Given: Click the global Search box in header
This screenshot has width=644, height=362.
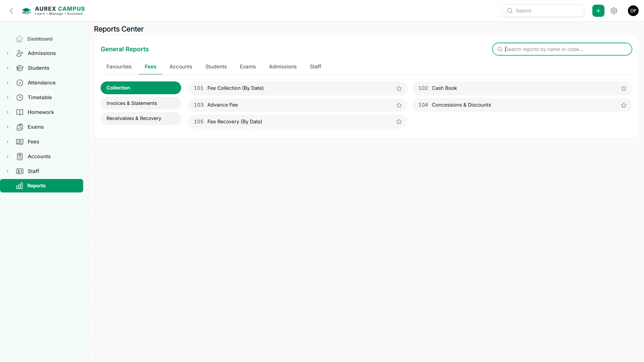Looking at the screenshot, I should (x=543, y=11).
